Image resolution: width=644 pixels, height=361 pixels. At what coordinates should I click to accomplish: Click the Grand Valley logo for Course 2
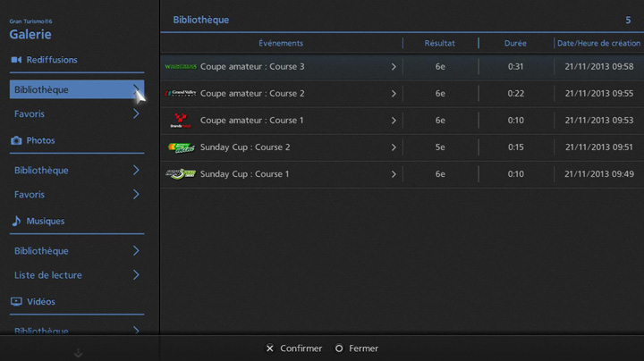pos(181,94)
